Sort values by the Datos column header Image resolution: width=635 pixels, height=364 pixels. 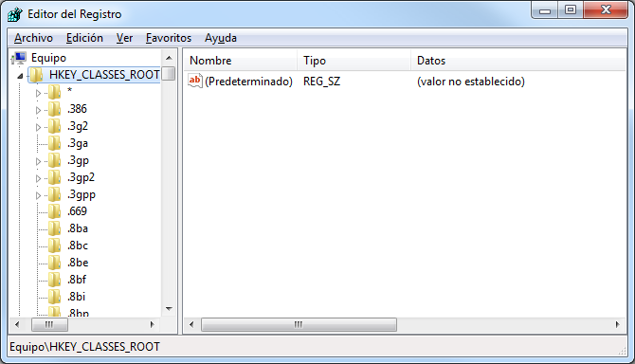(518, 61)
